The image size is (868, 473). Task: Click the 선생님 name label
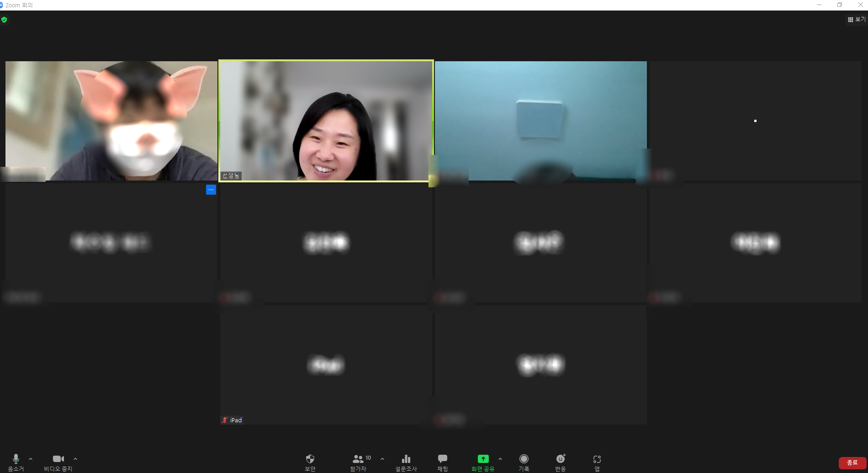pos(231,175)
